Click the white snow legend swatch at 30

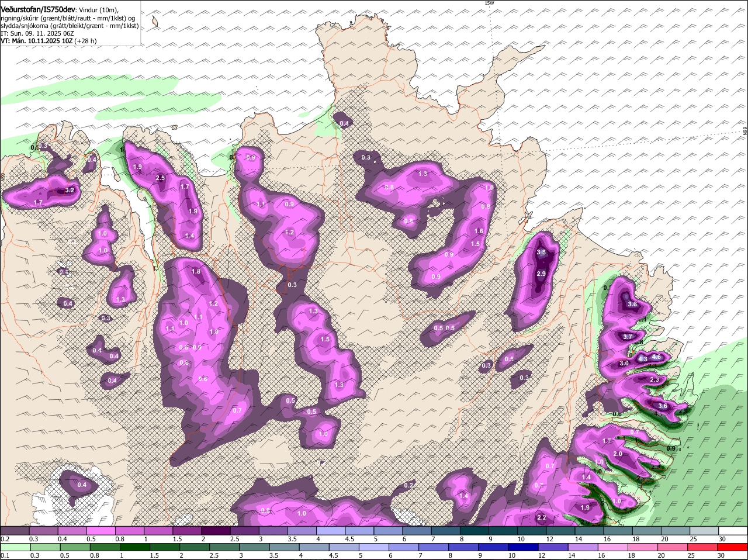click(733, 531)
